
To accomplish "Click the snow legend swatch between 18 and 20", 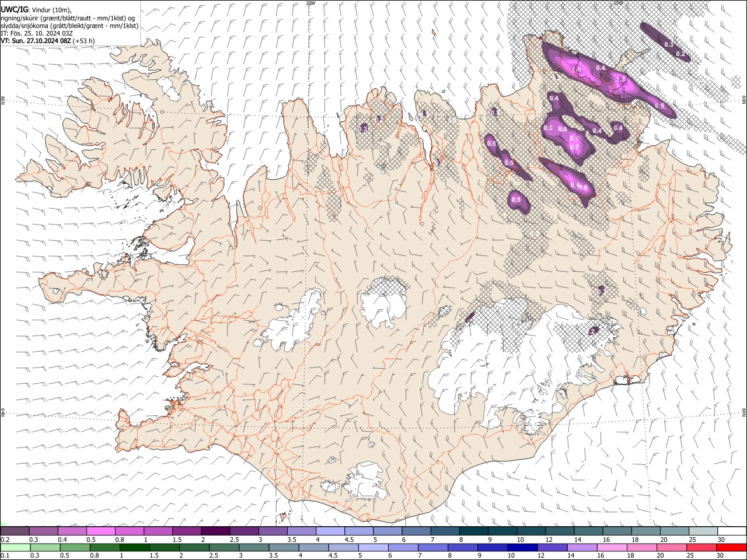I will (646, 531).
